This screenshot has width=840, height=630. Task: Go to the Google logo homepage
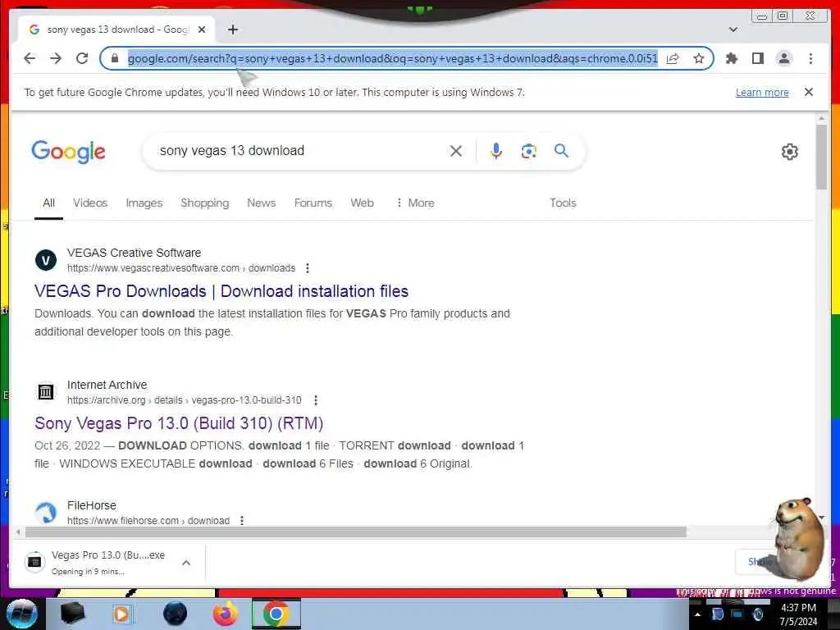click(69, 152)
